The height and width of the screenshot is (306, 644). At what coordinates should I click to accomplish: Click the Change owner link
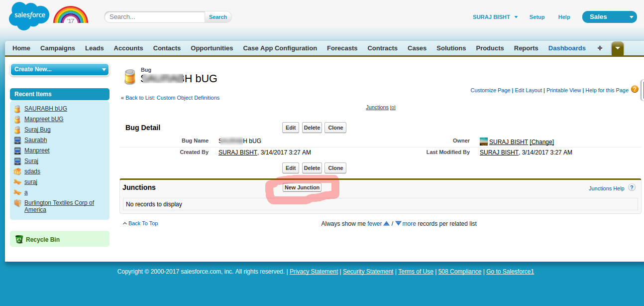(541, 142)
